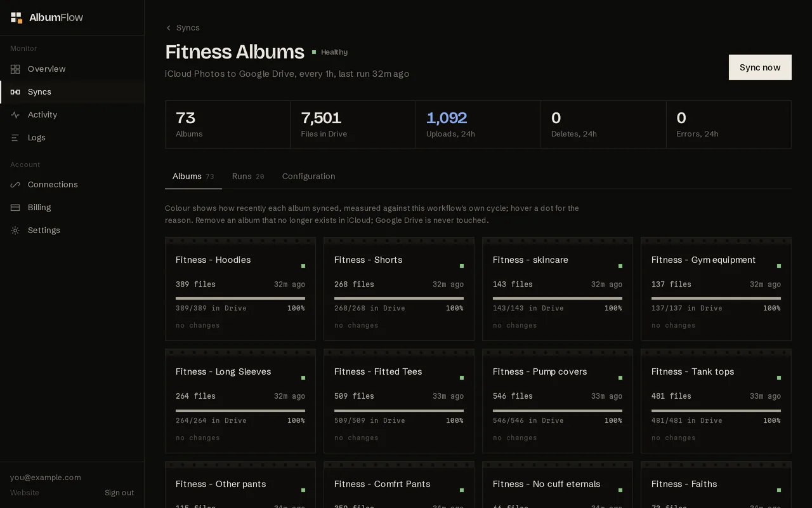
Task: Click status dot on Fitness - Pump covers
Action: pyautogui.click(x=620, y=378)
